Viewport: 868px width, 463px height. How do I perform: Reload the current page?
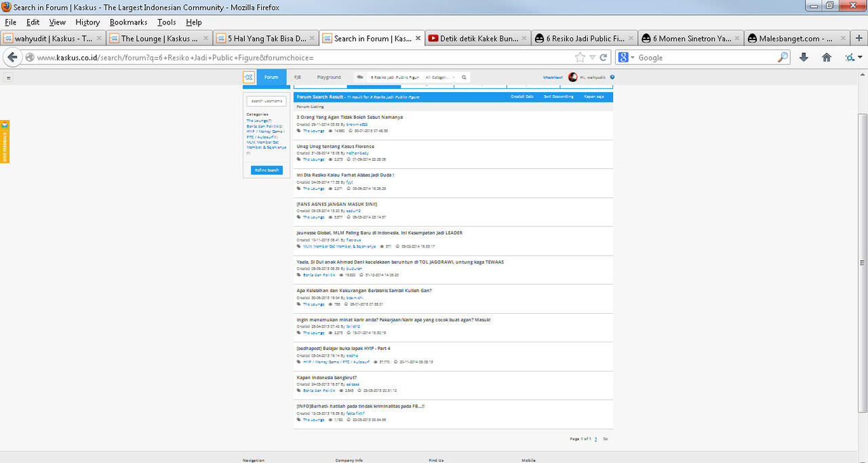tap(604, 58)
